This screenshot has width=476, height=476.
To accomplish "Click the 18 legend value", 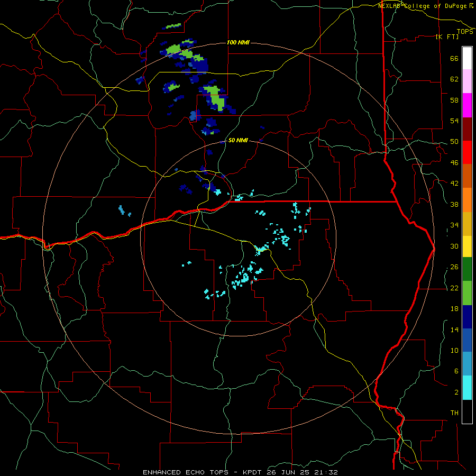I will click(454, 309).
